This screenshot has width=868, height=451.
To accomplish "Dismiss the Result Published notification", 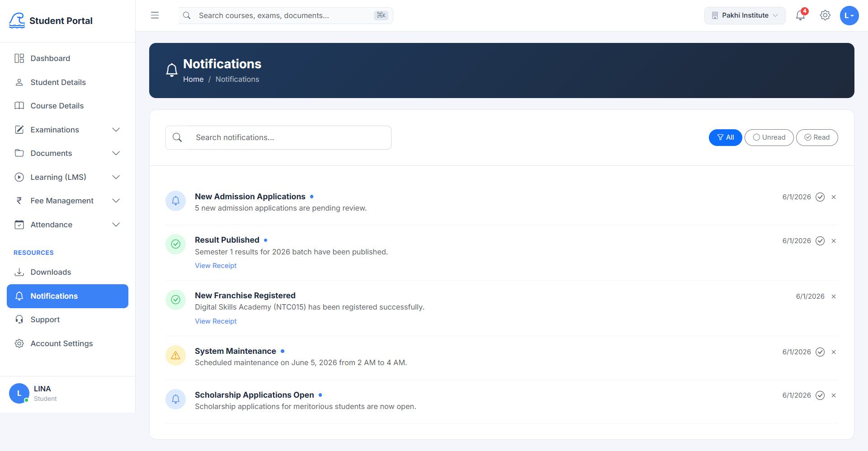I will 834,241.
